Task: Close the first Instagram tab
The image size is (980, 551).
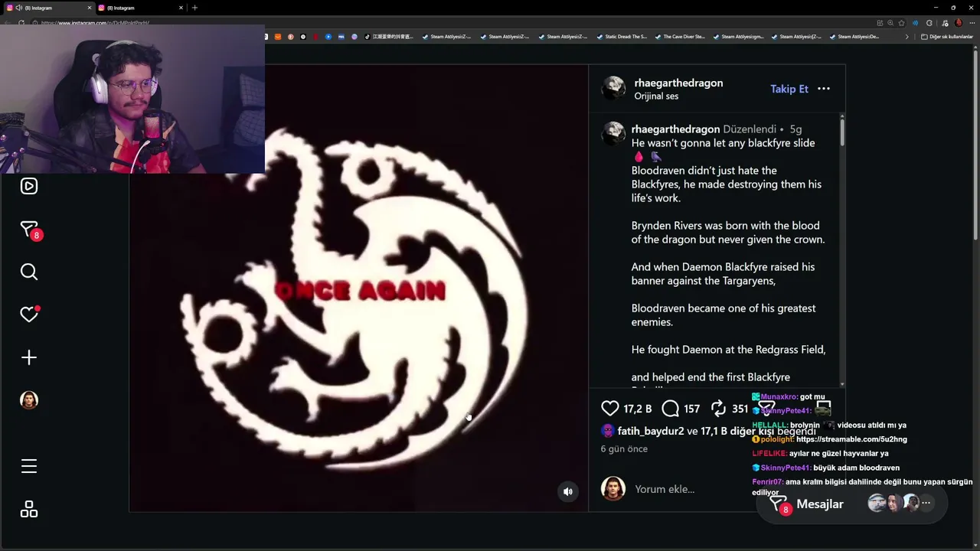Action: [89, 8]
